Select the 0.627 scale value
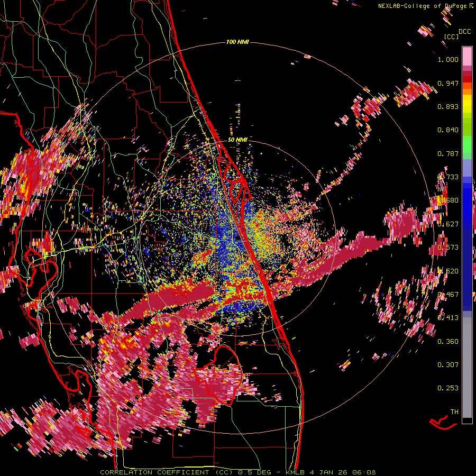This screenshot has height=476, width=476. [x=448, y=224]
